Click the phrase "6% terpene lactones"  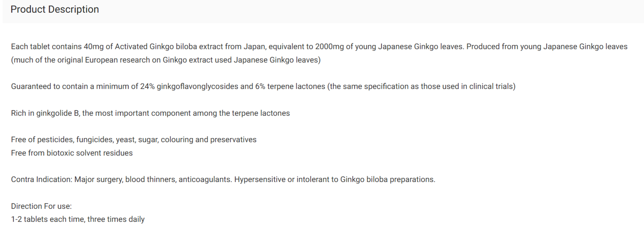(x=290, y=86)
